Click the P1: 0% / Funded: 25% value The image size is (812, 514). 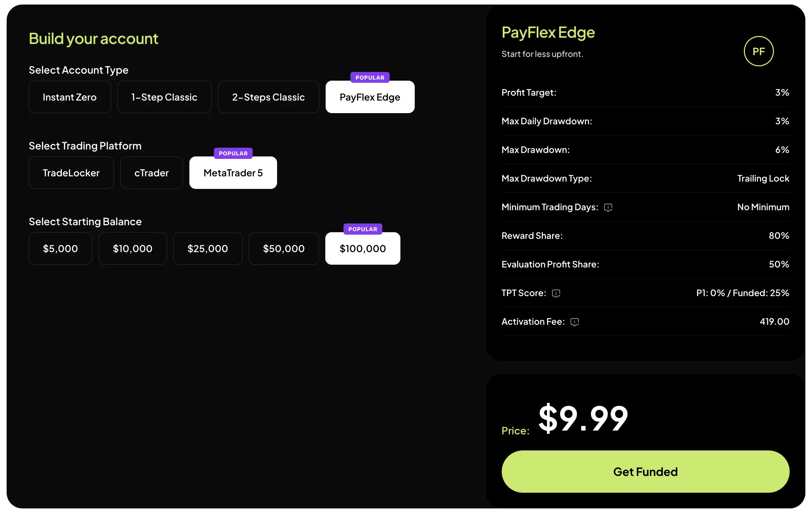pyautogui.click(x=742, y=293)
